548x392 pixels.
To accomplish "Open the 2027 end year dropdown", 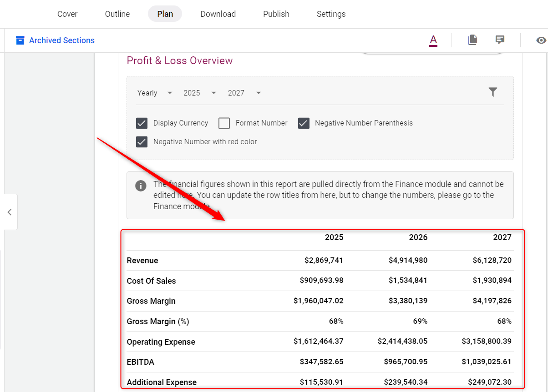I will pyautogui.click(x=244, y=93).
